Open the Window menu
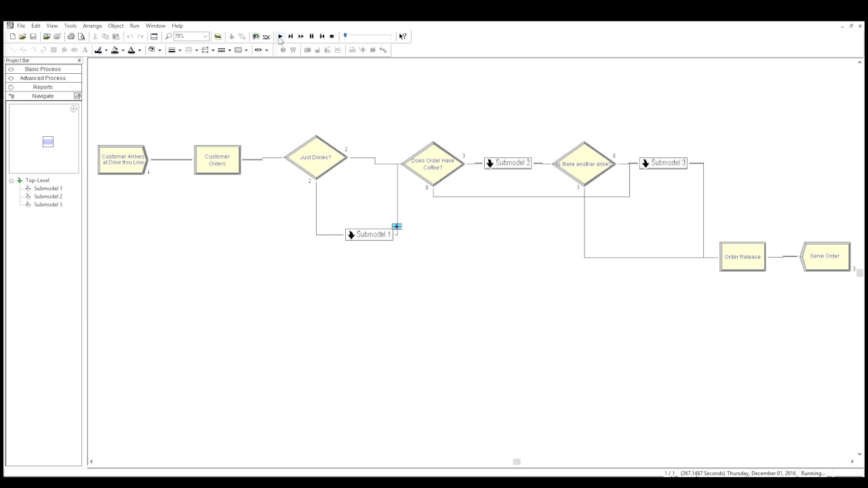The image size is (868, 488). coord(155,26)
